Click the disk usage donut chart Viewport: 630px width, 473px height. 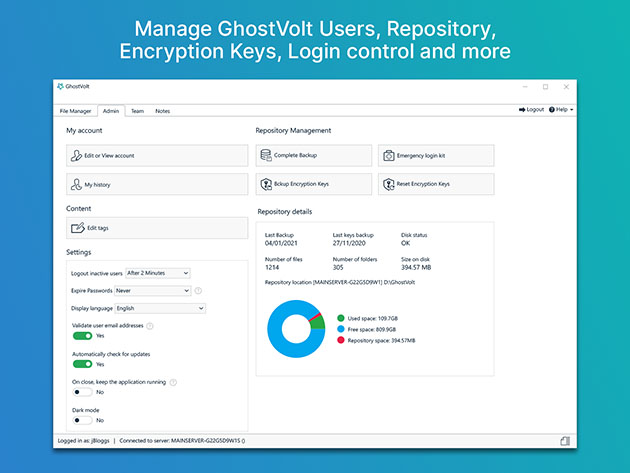(x=296, y=329)
